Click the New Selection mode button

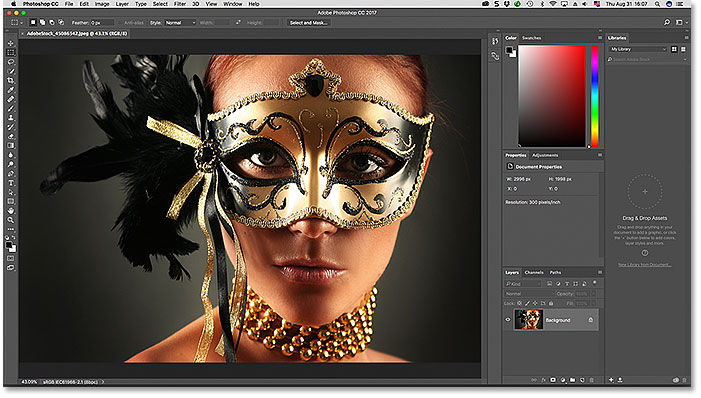point(33,22)
